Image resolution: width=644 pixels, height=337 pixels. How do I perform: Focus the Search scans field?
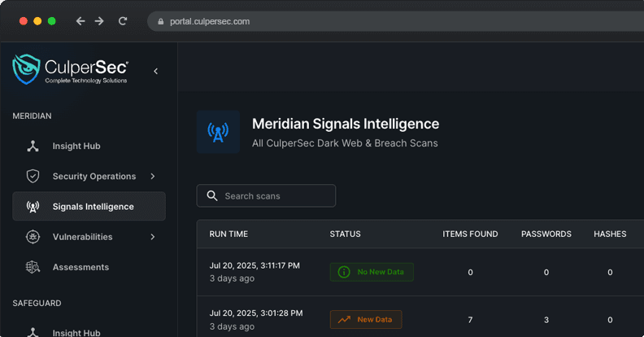266,195
